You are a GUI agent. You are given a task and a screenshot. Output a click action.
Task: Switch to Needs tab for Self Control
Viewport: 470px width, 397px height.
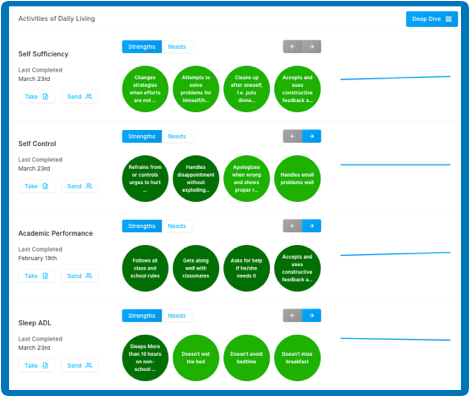point(177,136)
